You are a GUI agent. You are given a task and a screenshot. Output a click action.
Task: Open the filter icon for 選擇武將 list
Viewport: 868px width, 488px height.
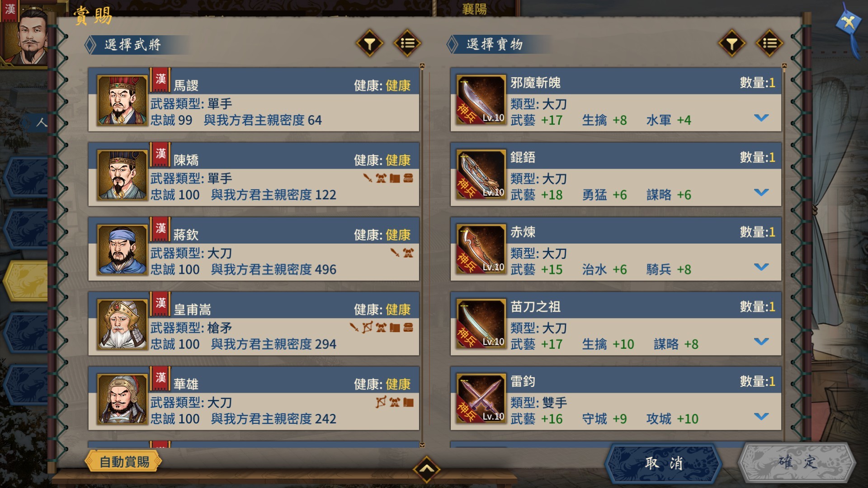[369, 44]
